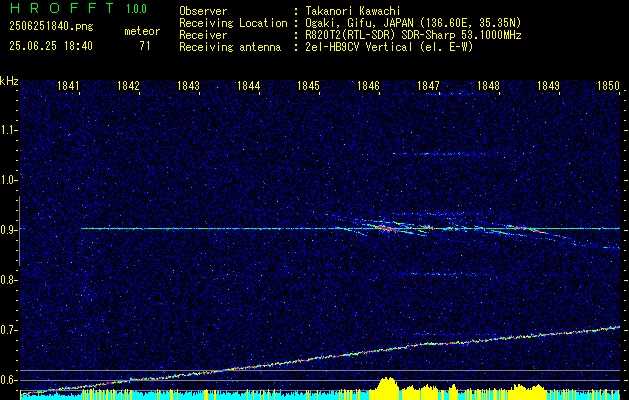
Task: Click the kHz unit label
Action: (x=9, y=81)
